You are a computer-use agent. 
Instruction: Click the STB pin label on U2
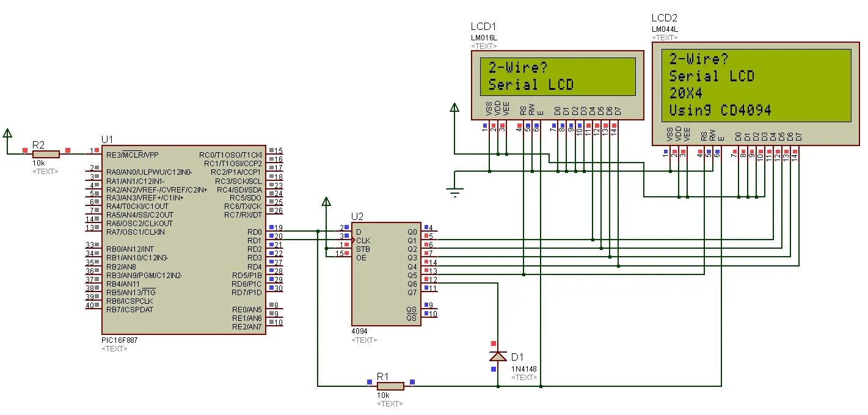363,249
